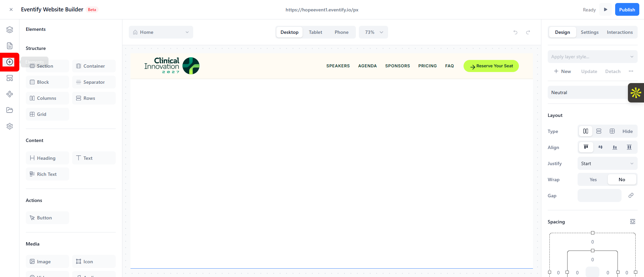
Task: Click the Gap input field
Action: coord(599,196)
